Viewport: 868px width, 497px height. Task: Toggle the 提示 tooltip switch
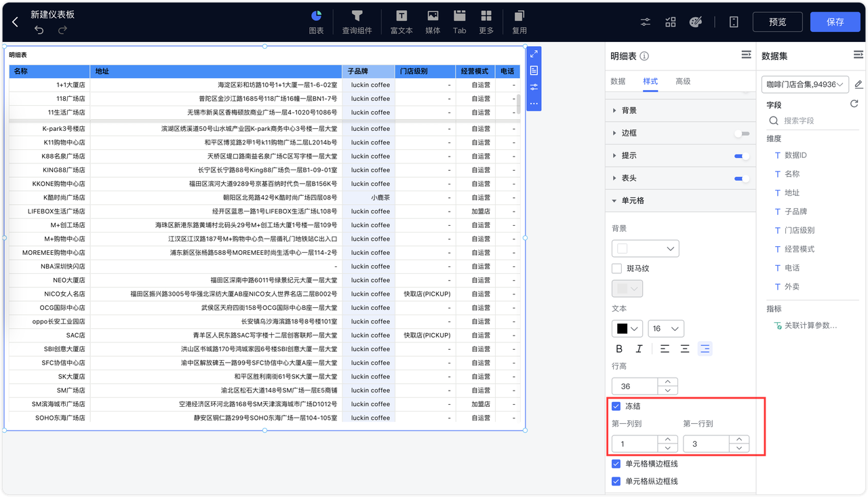point(742,156)
